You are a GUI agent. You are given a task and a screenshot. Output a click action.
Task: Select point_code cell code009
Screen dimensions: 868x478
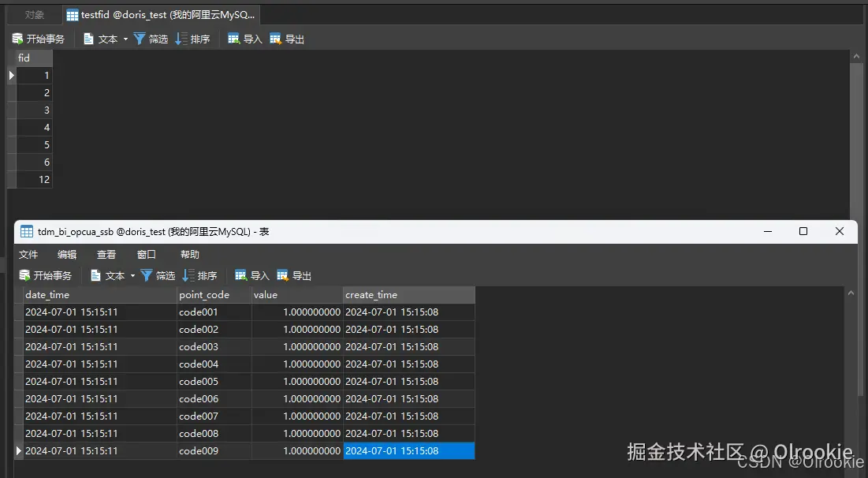pyautogui.click(x=214, y=451)
